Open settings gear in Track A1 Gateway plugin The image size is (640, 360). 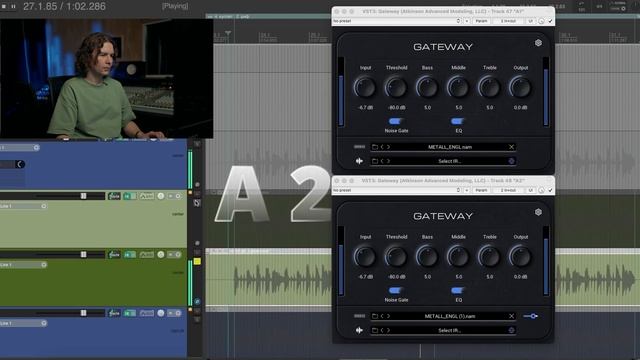point(538,43)
